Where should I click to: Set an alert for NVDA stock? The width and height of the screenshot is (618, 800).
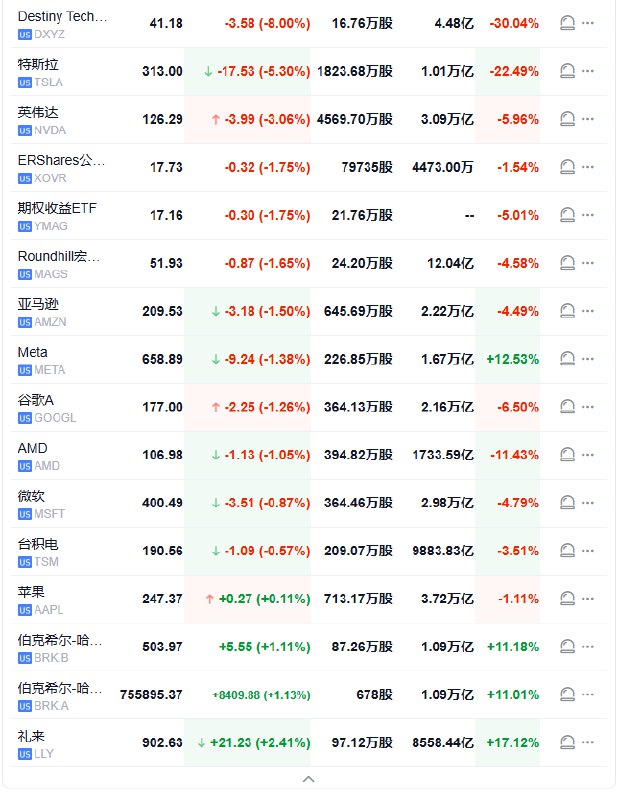567,119
